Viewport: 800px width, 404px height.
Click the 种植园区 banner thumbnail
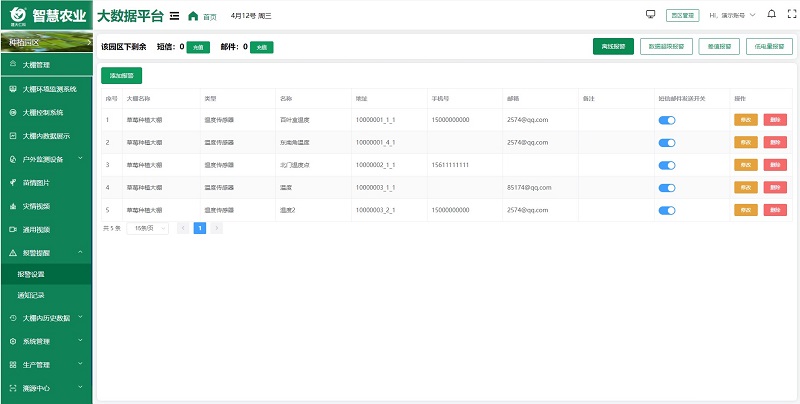click(46, 42)
